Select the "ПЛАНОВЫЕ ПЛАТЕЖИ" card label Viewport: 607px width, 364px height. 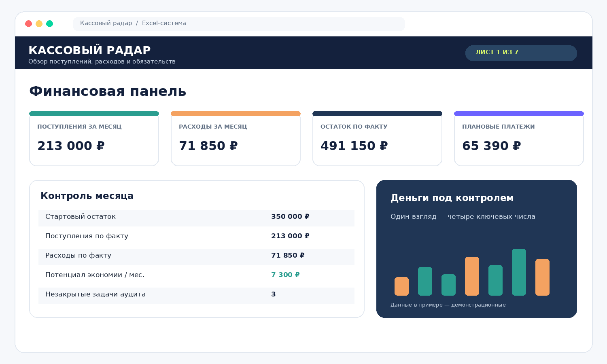[499, 127]
